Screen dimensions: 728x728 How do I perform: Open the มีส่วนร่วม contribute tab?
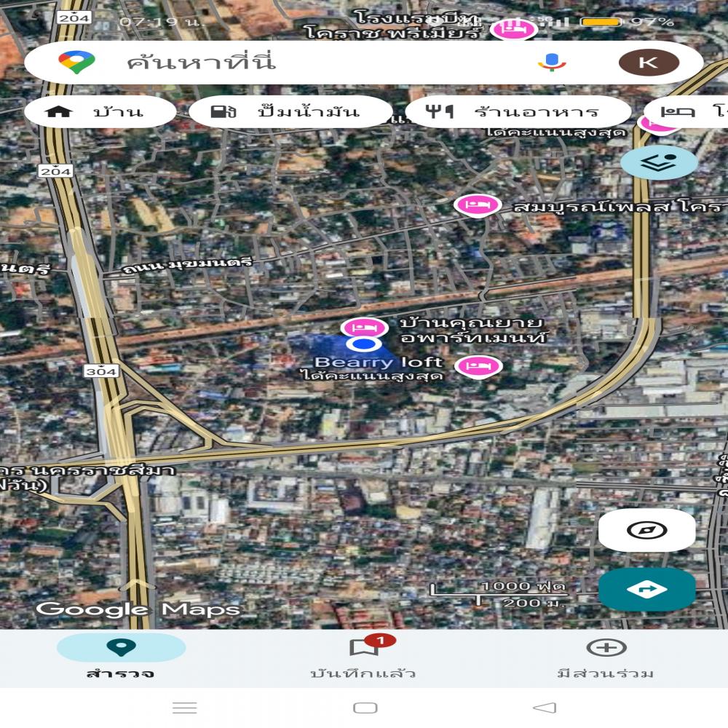pyautogui.click(x=606, y=657)
